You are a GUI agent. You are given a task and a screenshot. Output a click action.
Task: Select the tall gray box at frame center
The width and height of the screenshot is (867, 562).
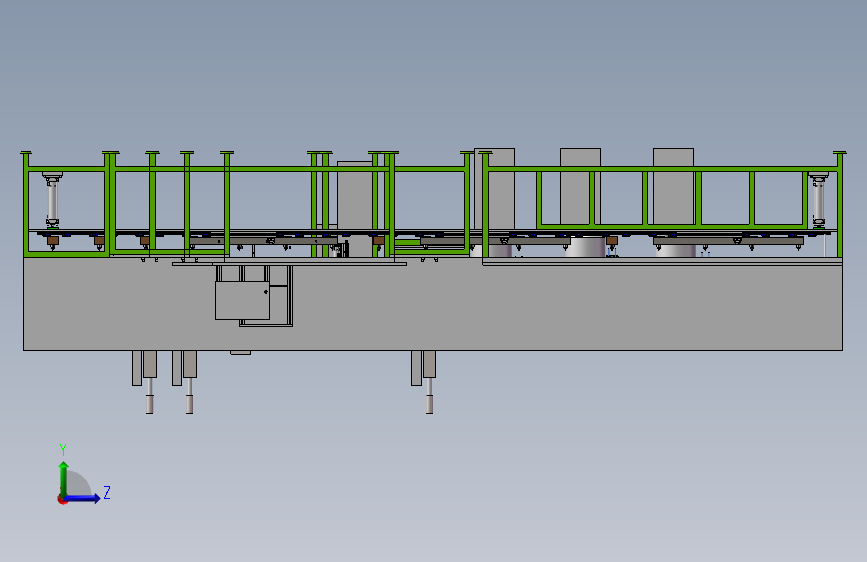pyautogui.click(x=354, y=209)
